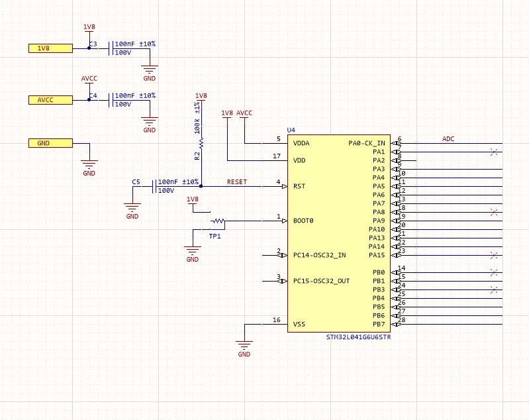The height and width of the screenshot is (420, 529).
Task: Click the GND symbol below capacitor C3
Action: [x=150, y=70]
